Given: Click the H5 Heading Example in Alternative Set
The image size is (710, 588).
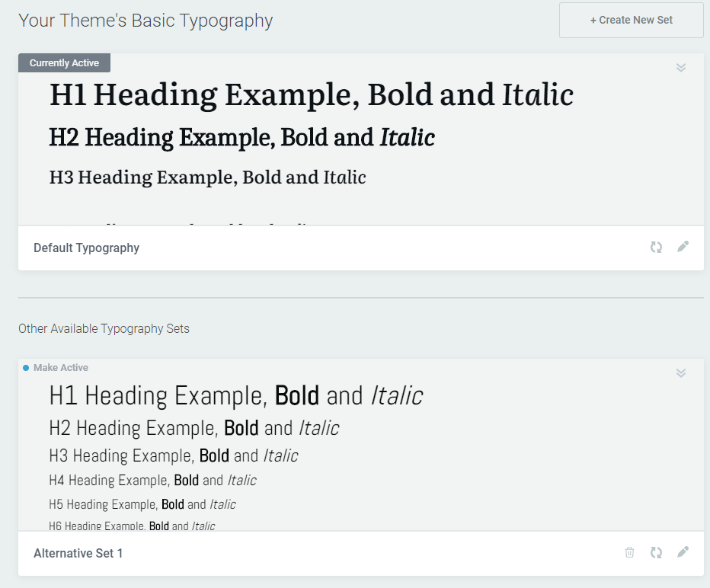Looking at the screenshot, I should (x=142, y=504).
